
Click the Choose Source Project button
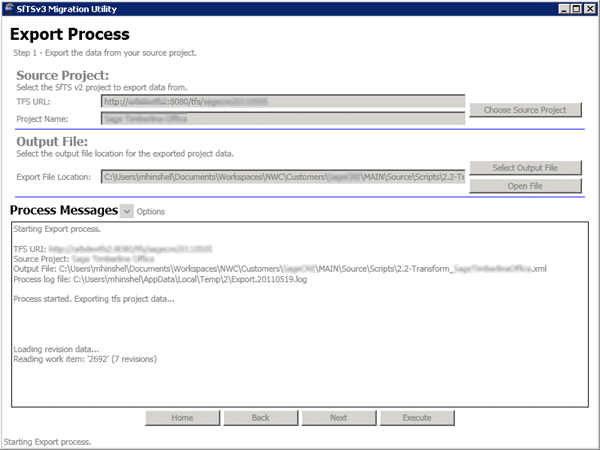pyautogui.click(x=525, y=110)
